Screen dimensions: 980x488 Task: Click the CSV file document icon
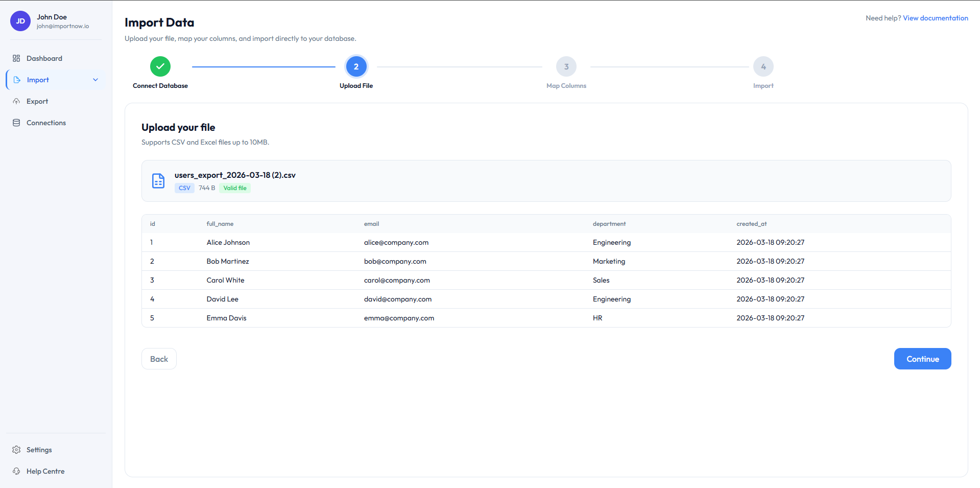[x=158, y=181]
